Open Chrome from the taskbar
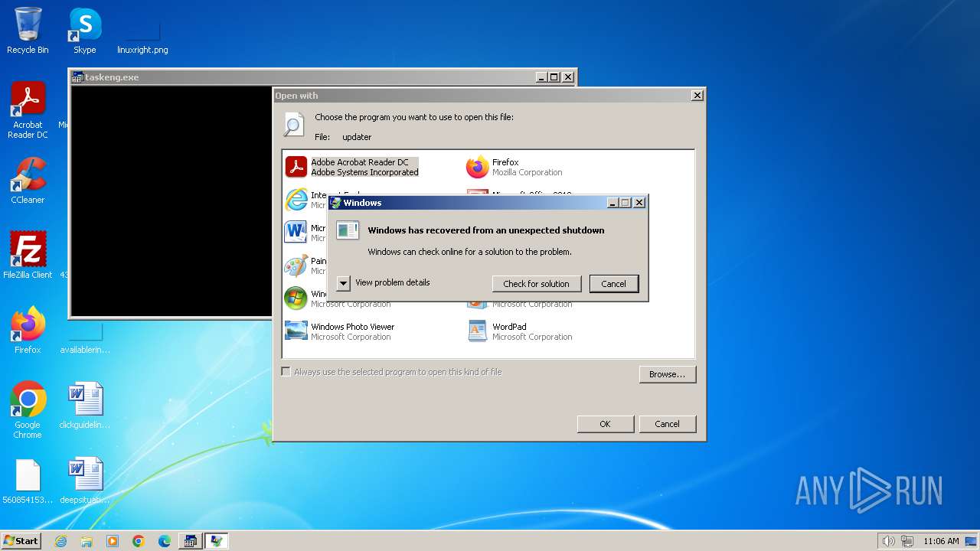This screenshot has width=980, height=551. click(139, 541)
